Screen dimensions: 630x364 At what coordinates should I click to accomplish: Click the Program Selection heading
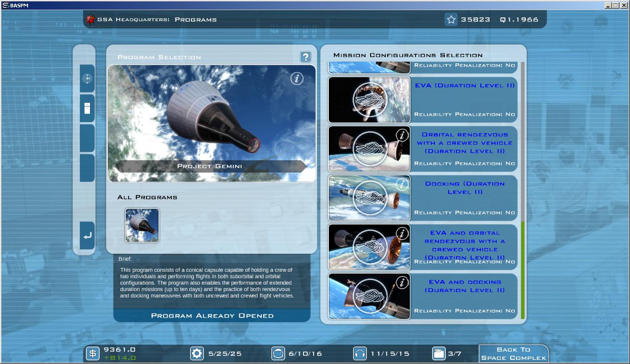tap(159, 57)
